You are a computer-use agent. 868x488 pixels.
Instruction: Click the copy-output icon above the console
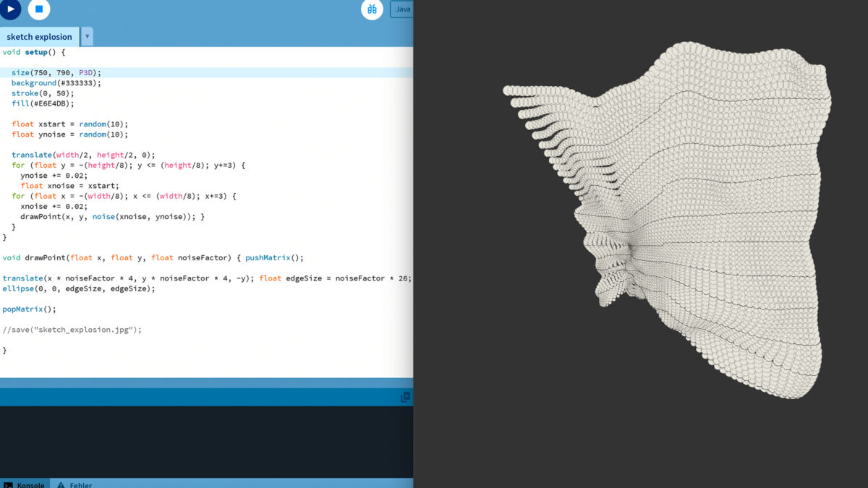tap(405, 396)
